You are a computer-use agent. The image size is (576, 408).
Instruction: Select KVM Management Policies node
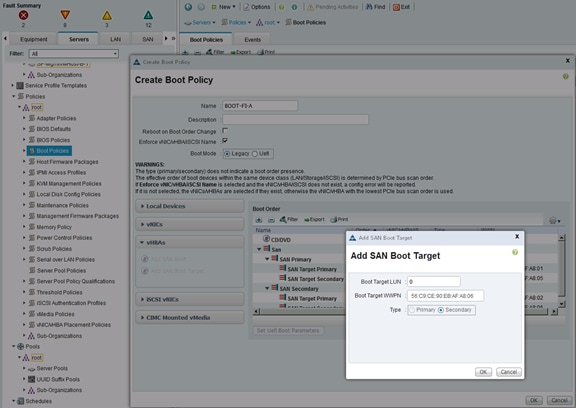coord(69,183)
